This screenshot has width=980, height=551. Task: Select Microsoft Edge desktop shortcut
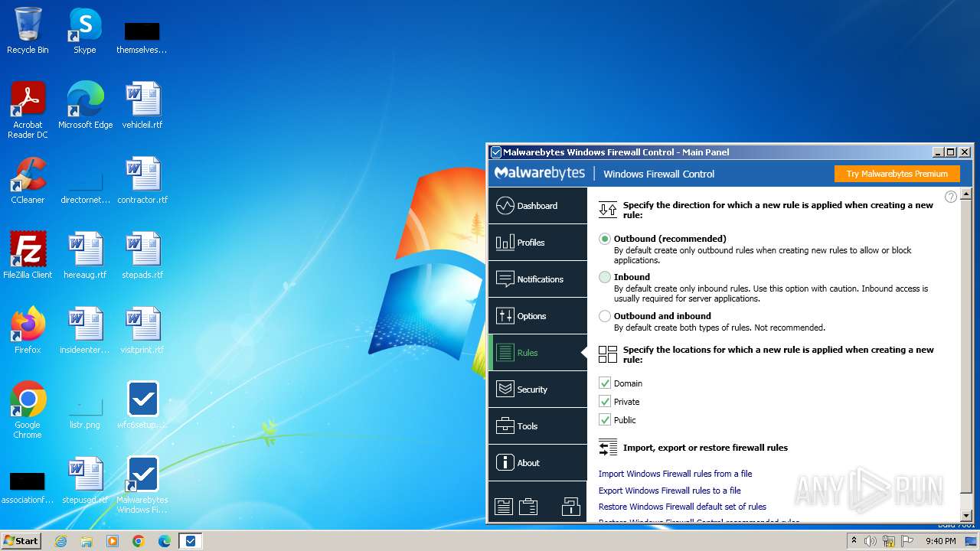click(85, 106)
